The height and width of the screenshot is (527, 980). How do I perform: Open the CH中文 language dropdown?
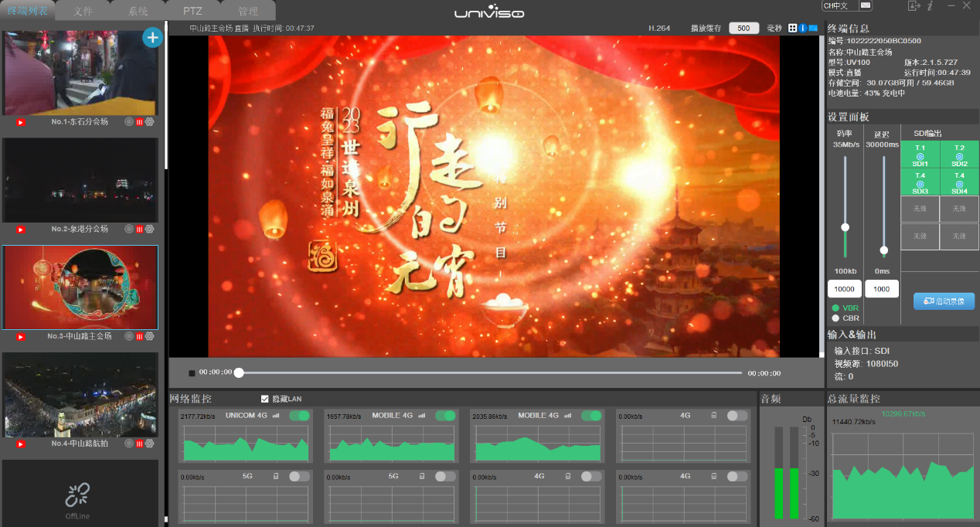[846, 5]
